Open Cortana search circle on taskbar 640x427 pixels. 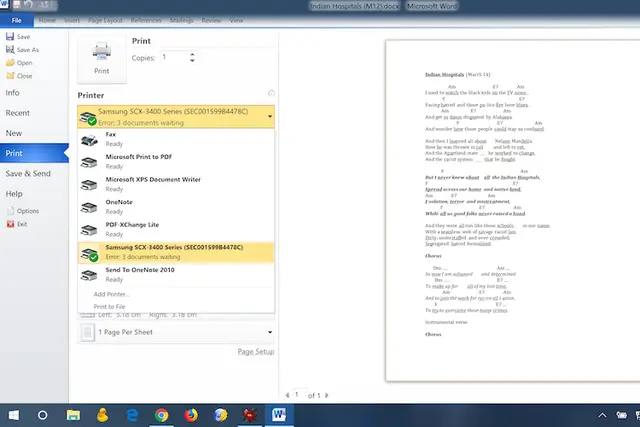(x=42, y=415)
